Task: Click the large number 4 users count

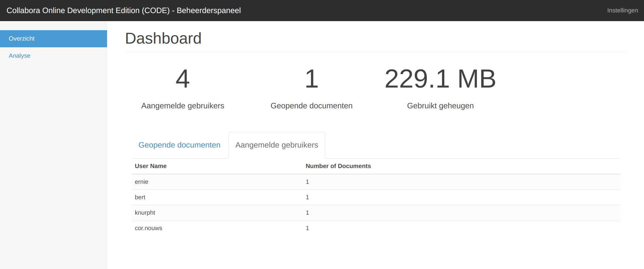Action: coord(183,79)
